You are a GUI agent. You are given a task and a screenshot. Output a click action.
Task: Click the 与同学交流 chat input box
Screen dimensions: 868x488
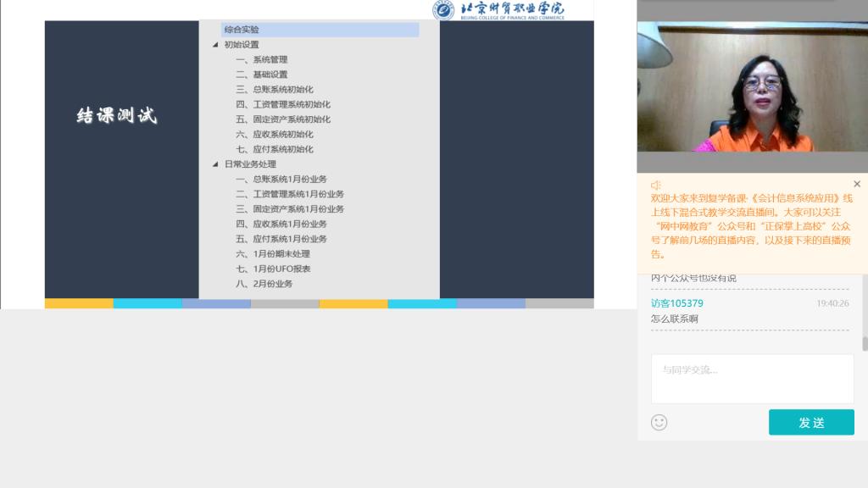click(x=752, y=378)
